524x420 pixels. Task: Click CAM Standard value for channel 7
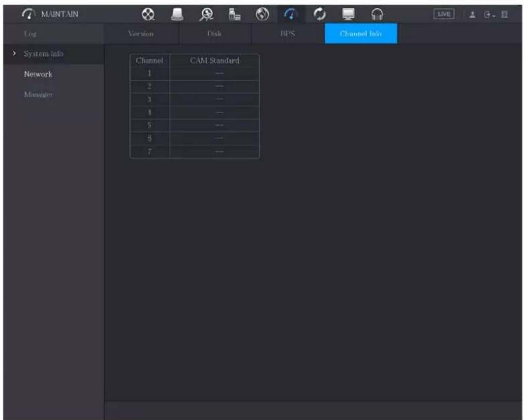(215, 151)
